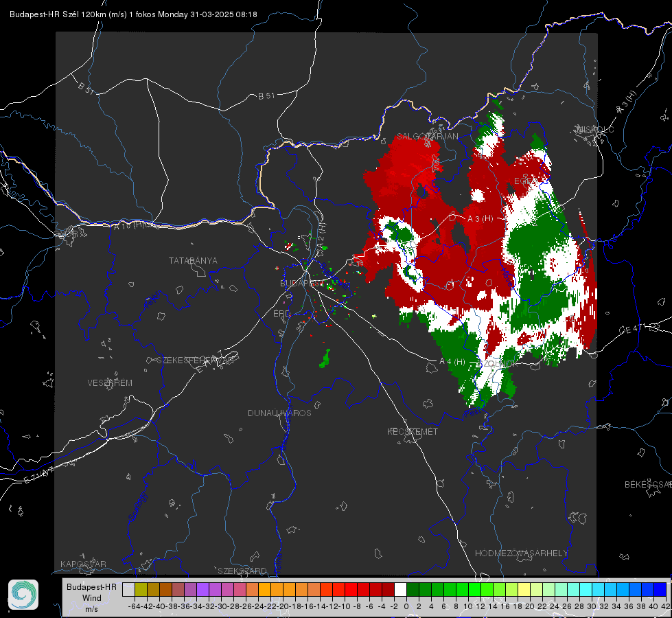Pick the olive-yellow swatch between -64 and -42

pos(141,589)
